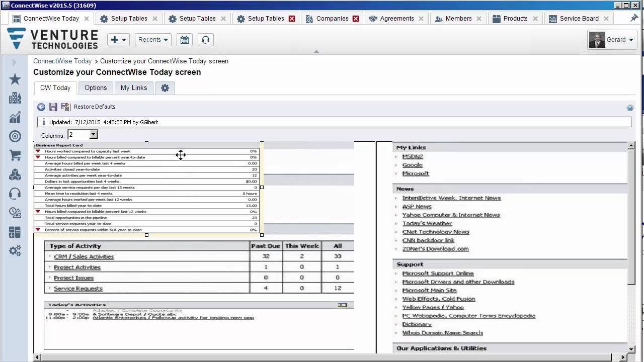The height and width of the screenshot is (362, 644).
Task: Select the Marketing target icon
Action: [15, 136]
